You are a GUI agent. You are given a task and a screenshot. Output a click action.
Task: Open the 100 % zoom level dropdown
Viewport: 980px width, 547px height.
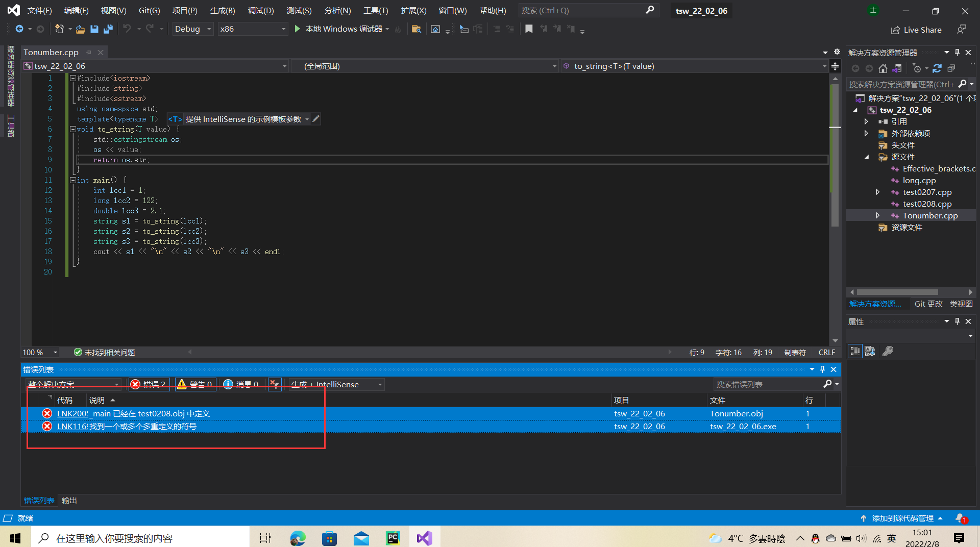click(x=40, y=353)
